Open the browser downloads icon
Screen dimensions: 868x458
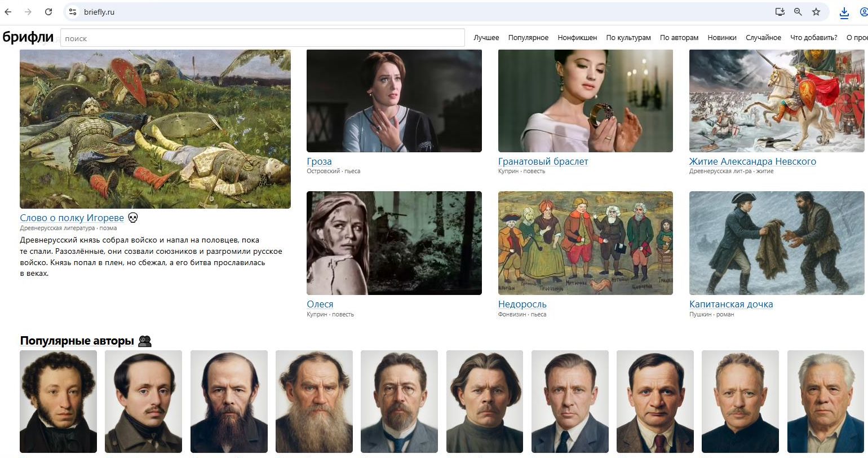click(844, 12)
